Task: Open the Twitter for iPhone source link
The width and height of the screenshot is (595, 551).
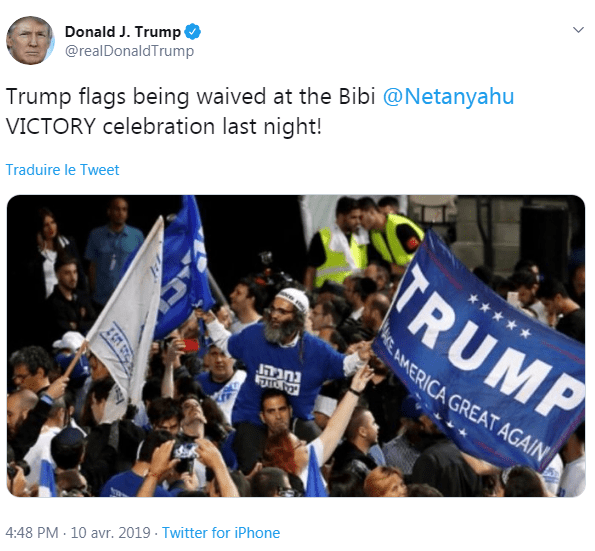Action: point(221,533)
